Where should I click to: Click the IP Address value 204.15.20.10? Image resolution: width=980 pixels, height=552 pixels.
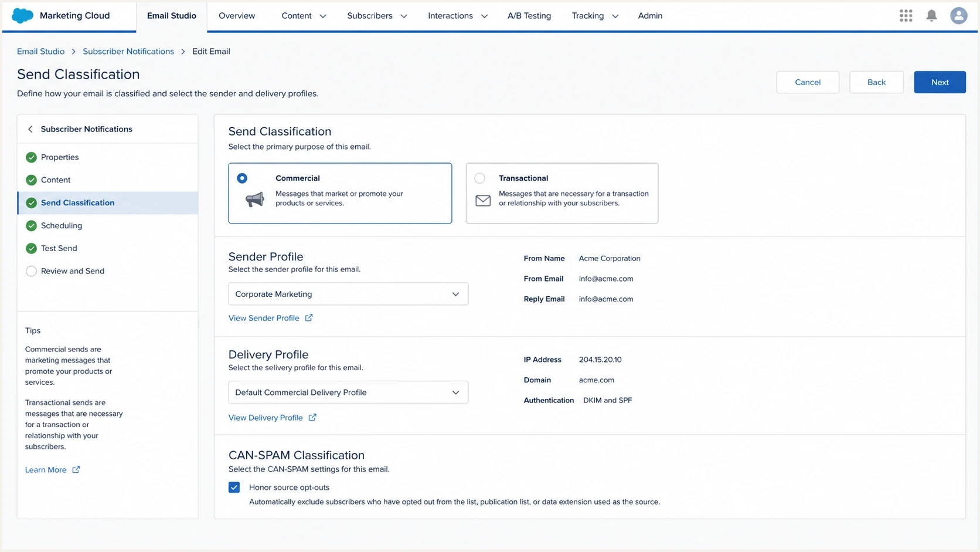click(600, 360)
